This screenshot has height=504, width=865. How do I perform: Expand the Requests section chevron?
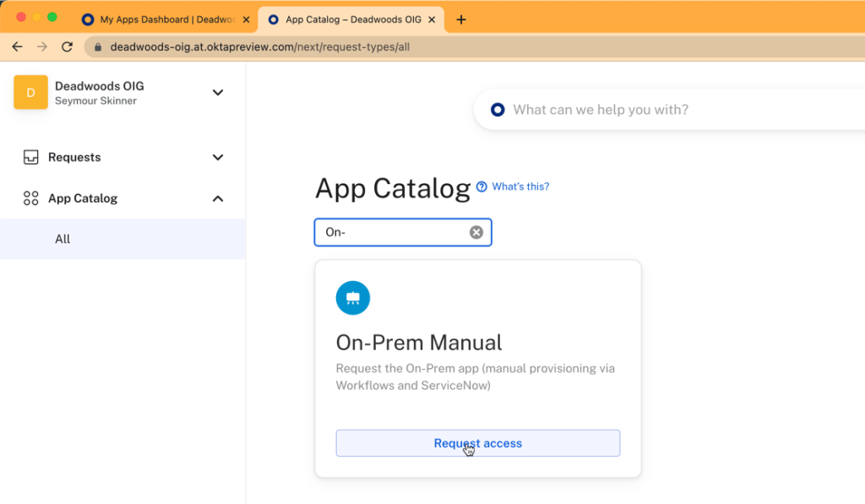coord(218,157)
